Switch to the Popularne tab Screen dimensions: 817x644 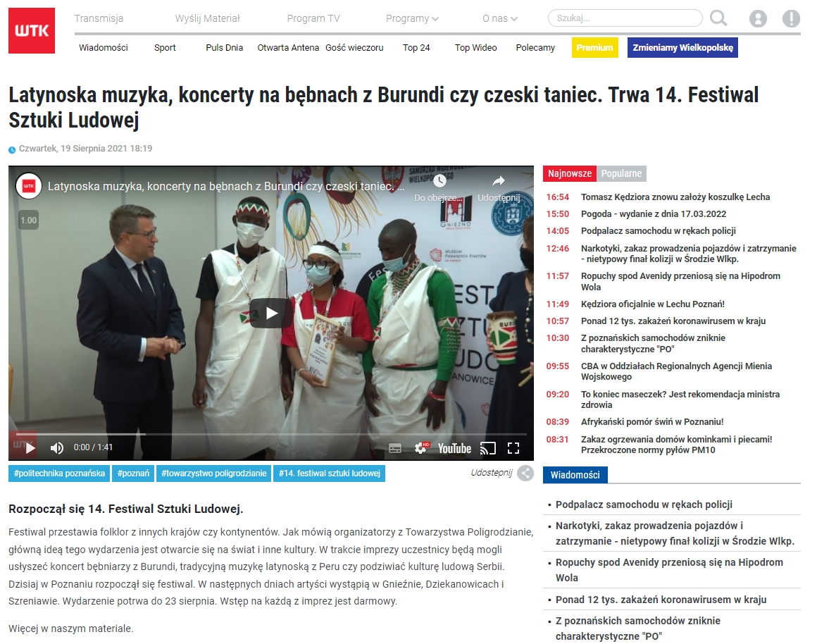621,173
